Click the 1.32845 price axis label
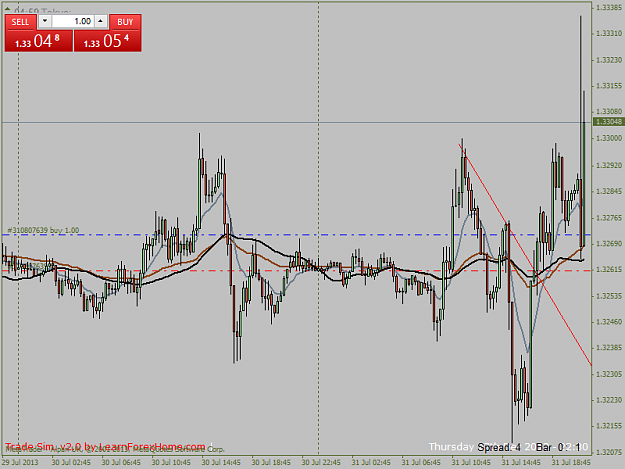The width and height of the screenshot is (625, 469). (x=609, y=191)
